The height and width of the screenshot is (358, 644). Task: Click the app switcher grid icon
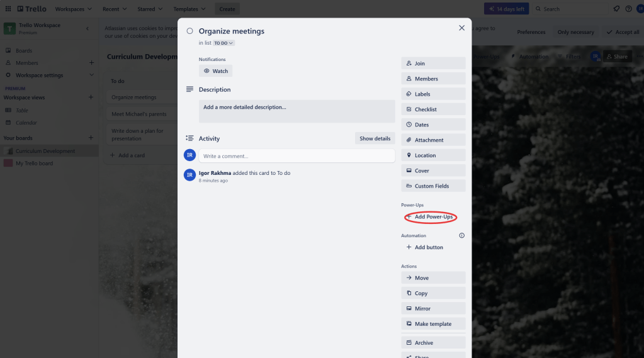[x=8, y=9]
